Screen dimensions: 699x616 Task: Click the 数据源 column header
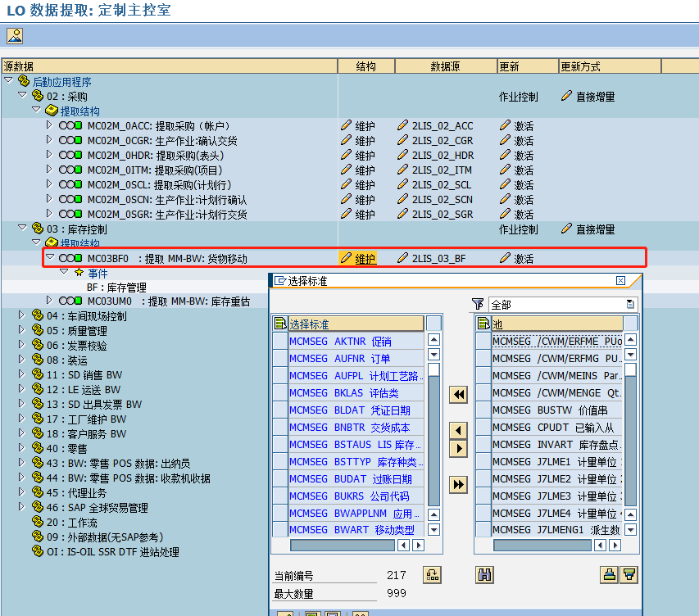[x=446, y=66]
